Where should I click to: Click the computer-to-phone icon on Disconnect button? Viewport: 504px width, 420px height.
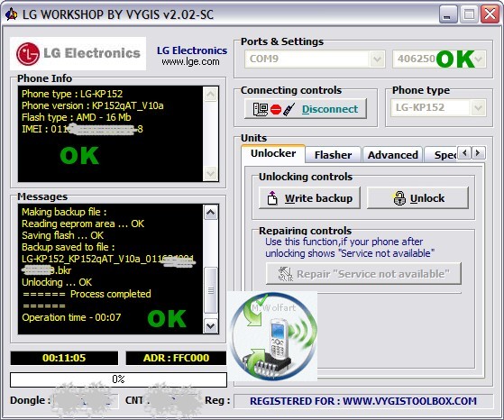tap(274, 109)
